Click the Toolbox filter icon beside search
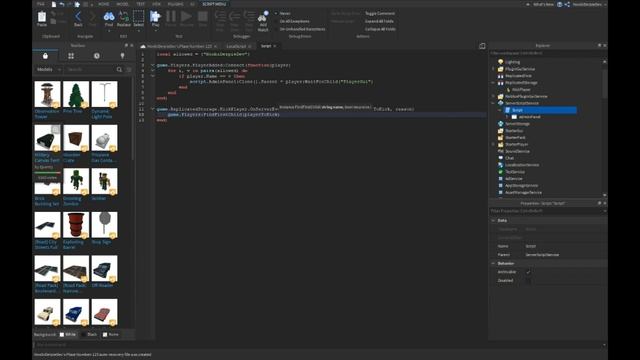The width and height of the screenshot is (640, 360). point(129,70)
